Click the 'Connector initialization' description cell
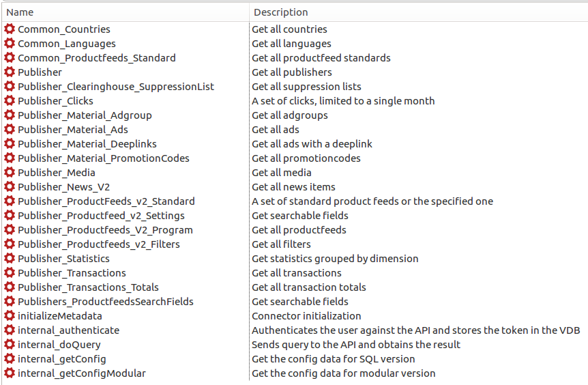Image resolution: width=588 pixels, height=385 pixels. click(306, 316)
